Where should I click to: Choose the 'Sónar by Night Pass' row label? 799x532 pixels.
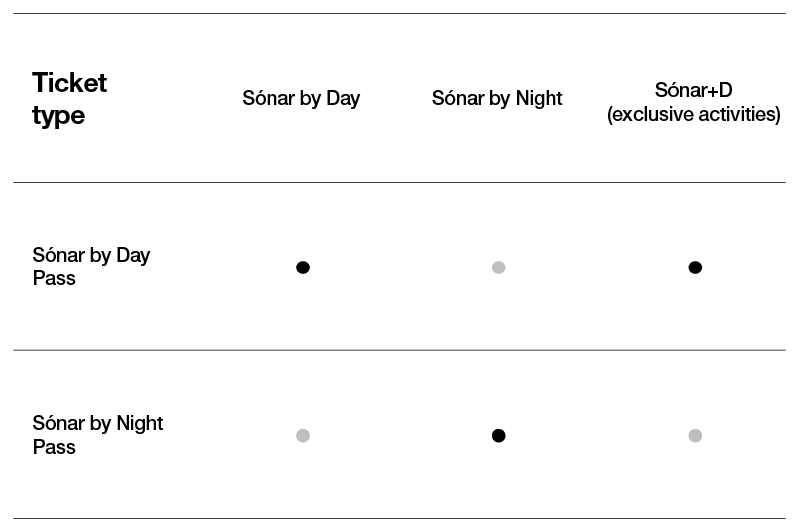[x=97, y=435]
